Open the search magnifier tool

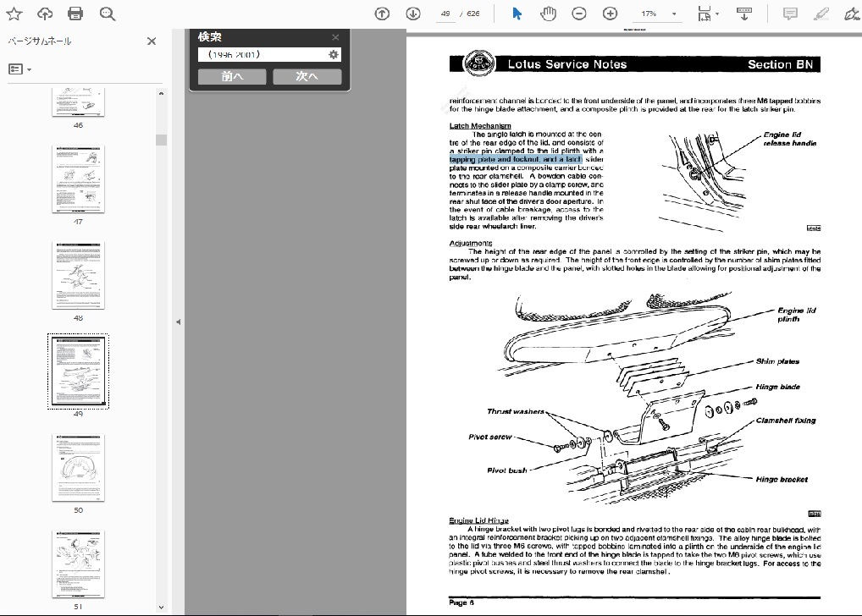pyautogui.click(x=107, y=14)
